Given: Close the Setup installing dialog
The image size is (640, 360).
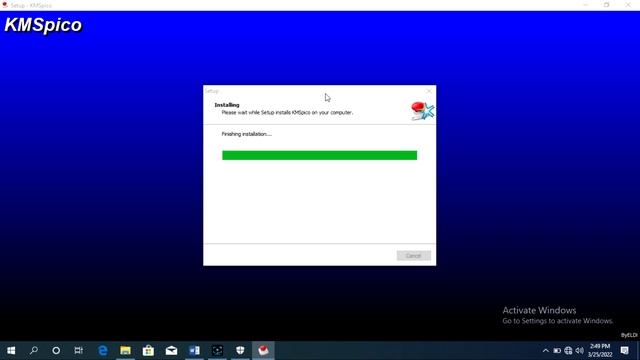Looking at the screenshot, I should click(x=429, y=91).
